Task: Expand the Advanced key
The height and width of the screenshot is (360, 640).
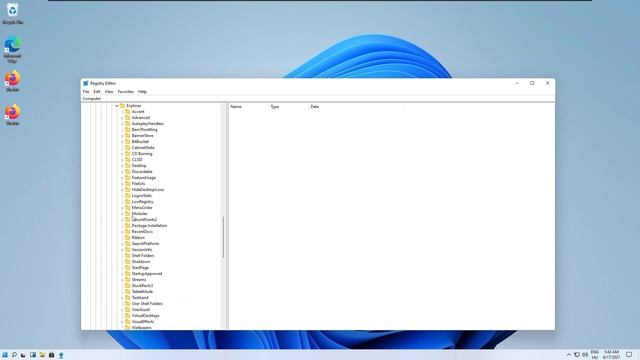Action: point(122,118)
